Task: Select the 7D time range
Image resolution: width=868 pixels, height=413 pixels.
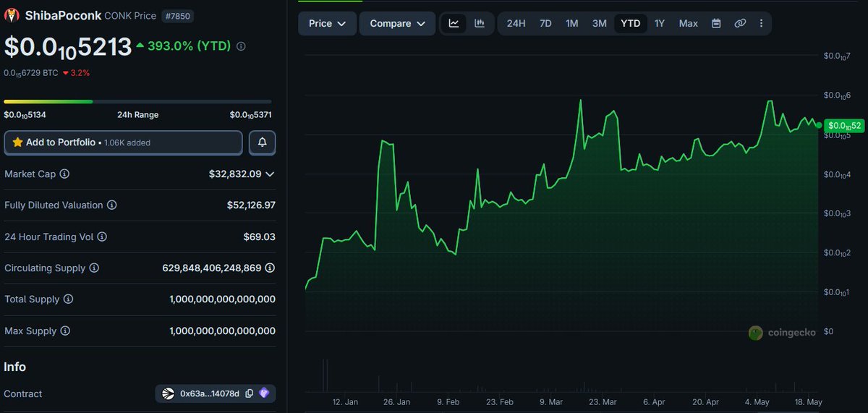Action: click(x=545, y=23)
